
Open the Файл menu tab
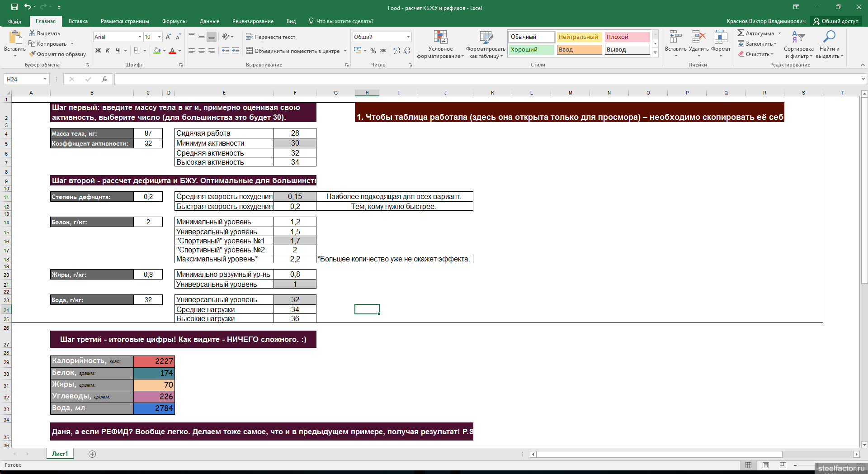(x=14, y=21)
